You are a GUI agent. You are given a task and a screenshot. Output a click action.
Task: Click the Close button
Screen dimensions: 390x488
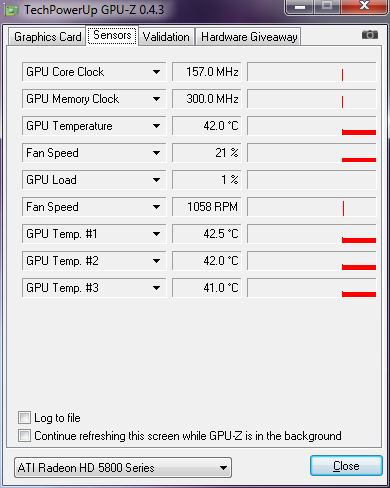(346, 466)
